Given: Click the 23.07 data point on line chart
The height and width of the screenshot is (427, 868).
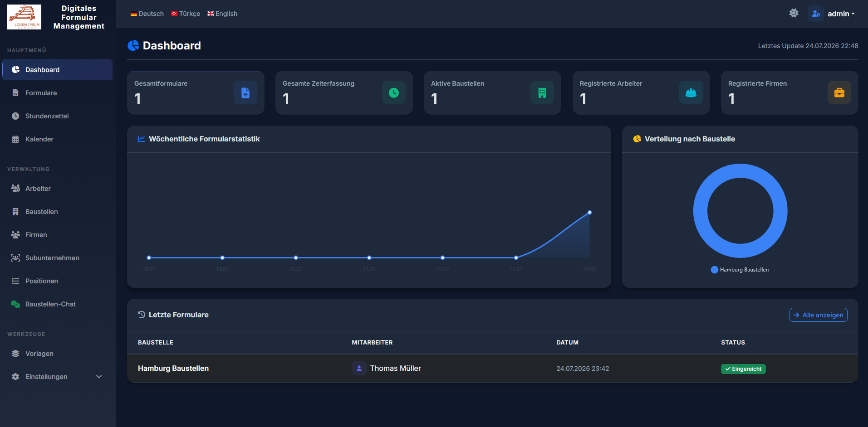Looking at the screenshot, I should coord(516,257).
